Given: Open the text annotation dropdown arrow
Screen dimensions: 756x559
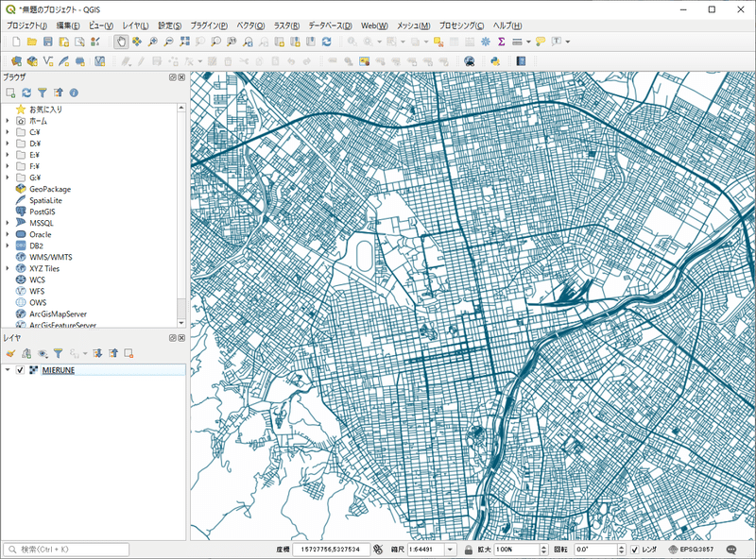Looking at the screenshot, I should tap(568, 42).
